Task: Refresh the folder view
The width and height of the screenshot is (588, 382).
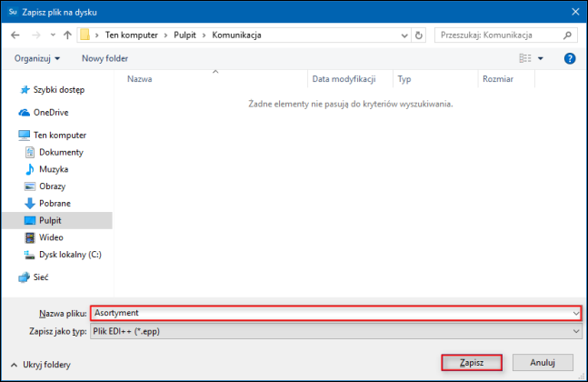Action: [x=418, y=35]
